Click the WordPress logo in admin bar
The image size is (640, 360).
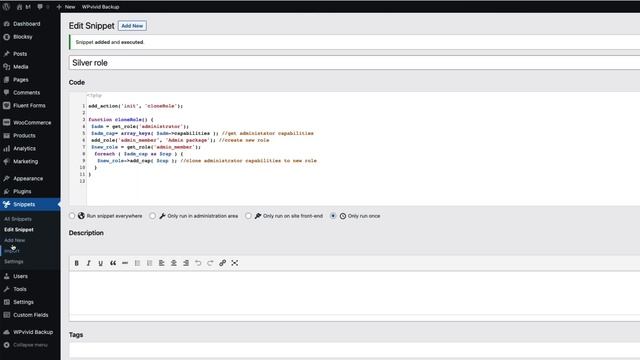click(x=6, y=7)
